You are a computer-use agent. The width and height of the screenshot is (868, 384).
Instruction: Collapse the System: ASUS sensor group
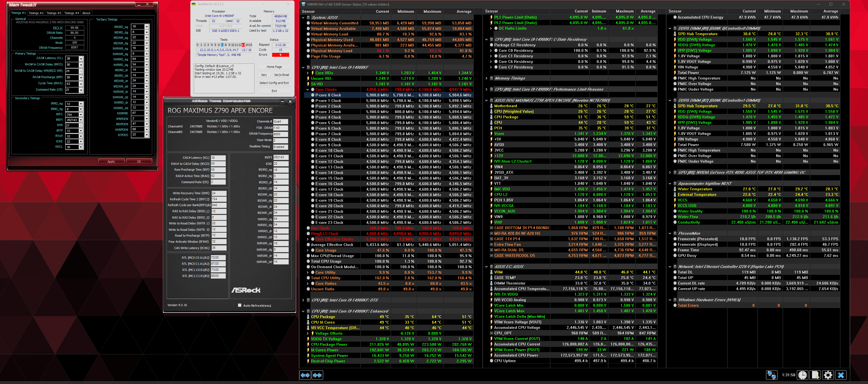(x=303, y=17)
